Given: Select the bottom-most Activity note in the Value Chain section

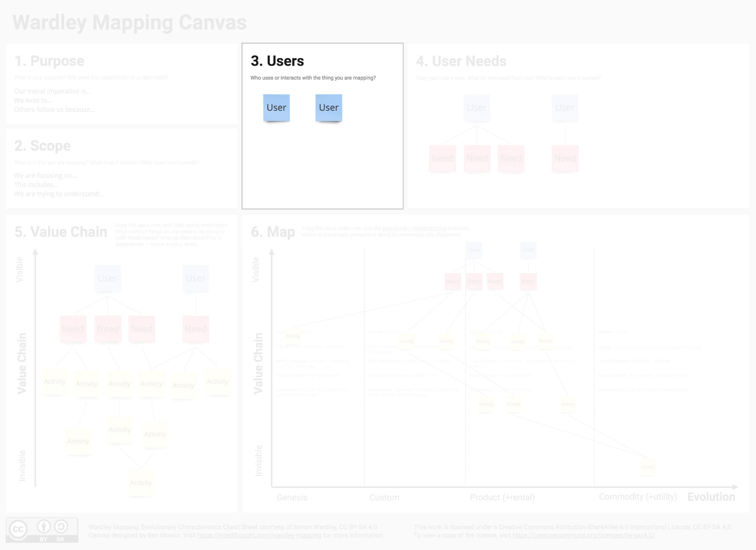Looking at the screenshot, I should (141, 483).
